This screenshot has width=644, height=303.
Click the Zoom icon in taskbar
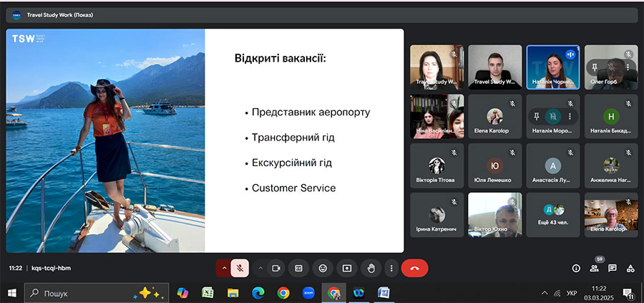tap(308, 293)
